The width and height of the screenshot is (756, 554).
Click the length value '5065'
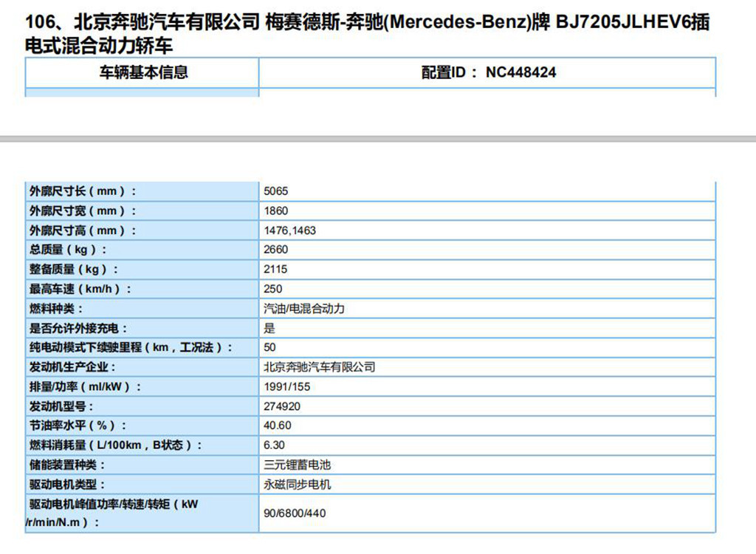(276, 191)
